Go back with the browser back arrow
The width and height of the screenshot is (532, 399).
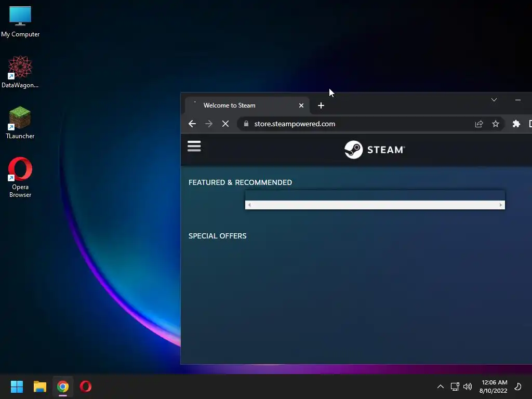[192, 124]
